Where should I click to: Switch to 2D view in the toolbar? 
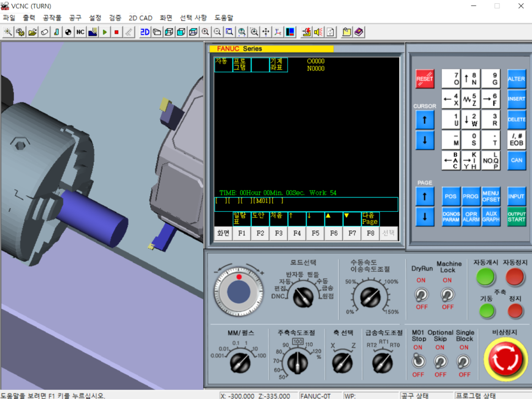145,32
